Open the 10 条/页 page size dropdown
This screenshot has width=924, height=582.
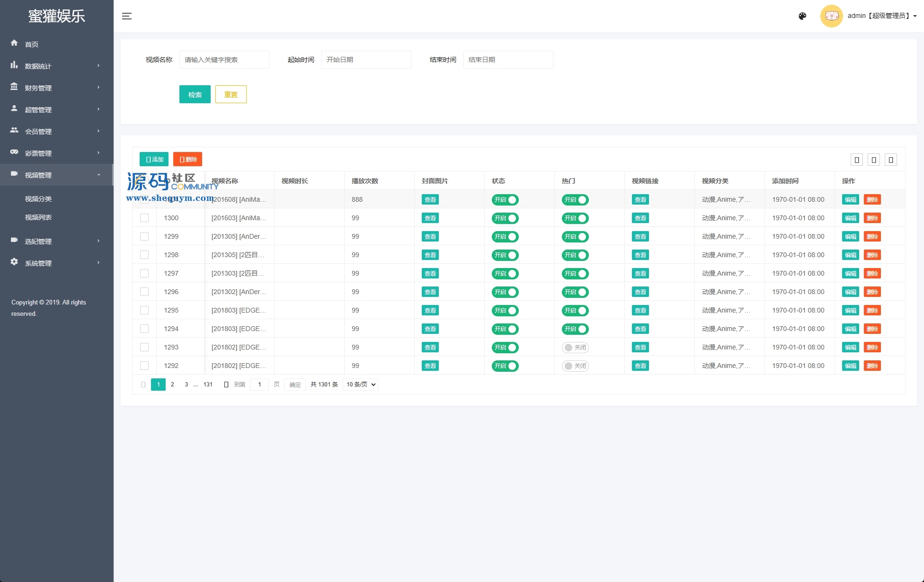(361, 385)
